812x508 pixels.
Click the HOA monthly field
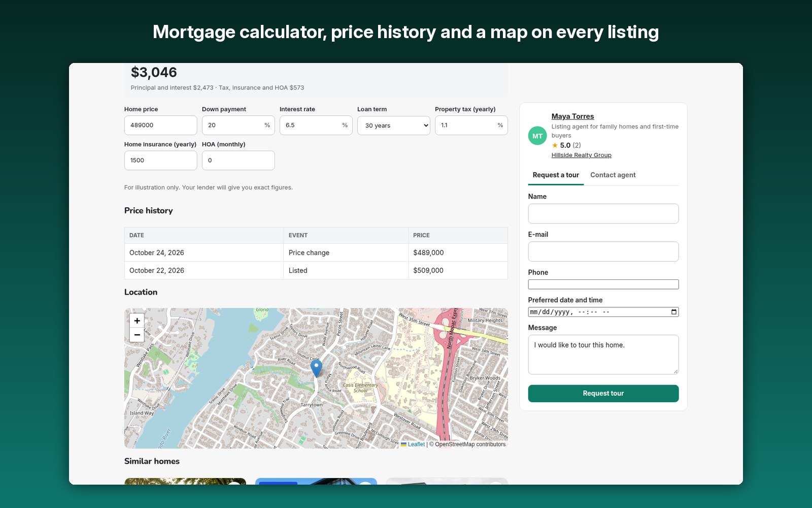238,161
